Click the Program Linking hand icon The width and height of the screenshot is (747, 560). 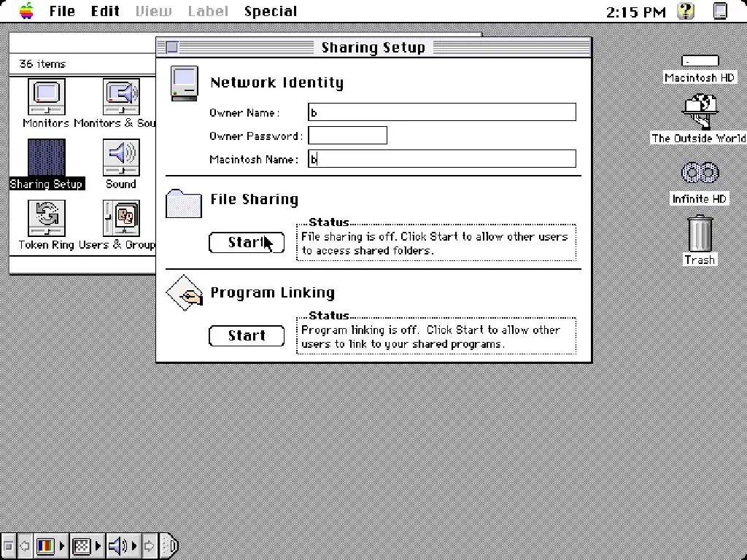pos(185,293)
